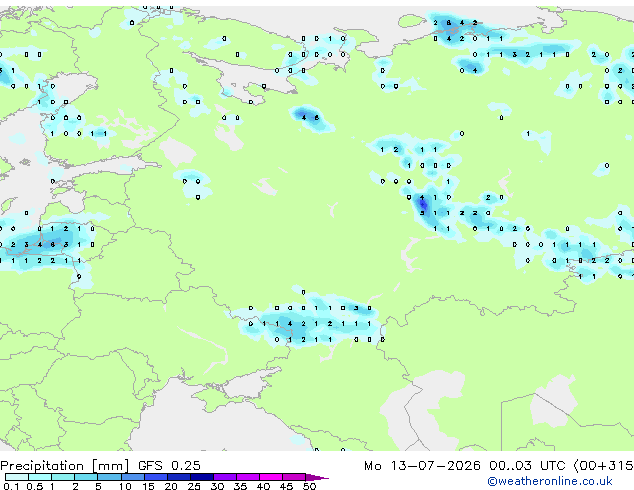Click the '20' legend value
The height and width of the screenshot is (490, 634).
coord(171,486)
